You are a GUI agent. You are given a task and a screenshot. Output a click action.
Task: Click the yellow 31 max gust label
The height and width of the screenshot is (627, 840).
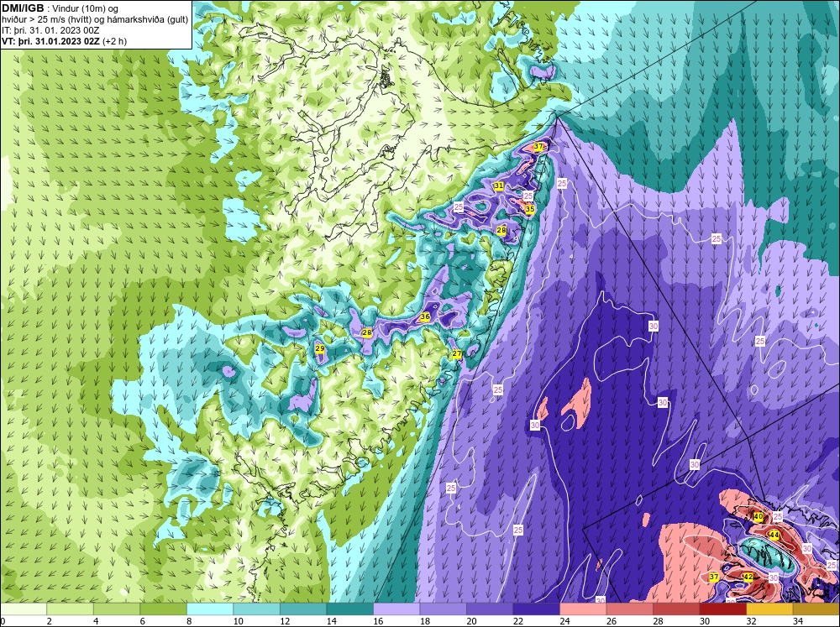pyautogui.click(x=499, y=185)
